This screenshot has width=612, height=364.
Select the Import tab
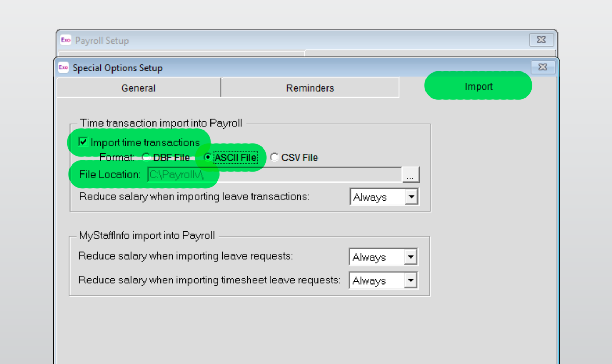click(x=478, y=87)
